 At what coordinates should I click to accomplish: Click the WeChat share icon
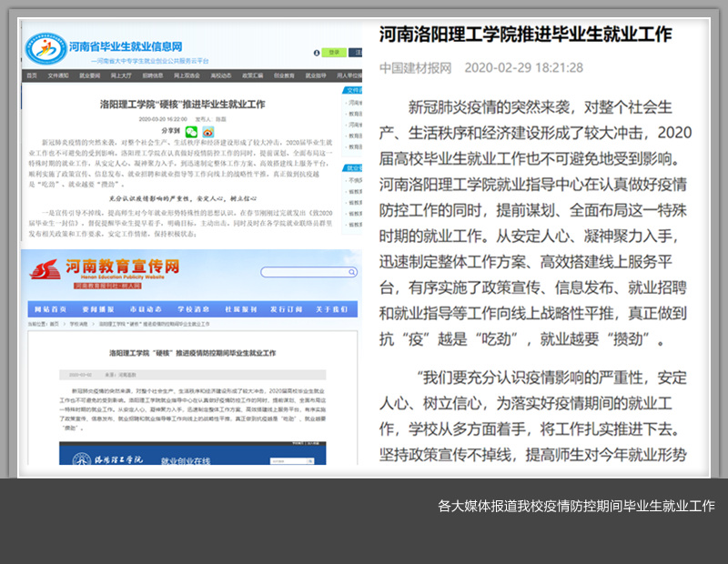click(x=190, y=132)
